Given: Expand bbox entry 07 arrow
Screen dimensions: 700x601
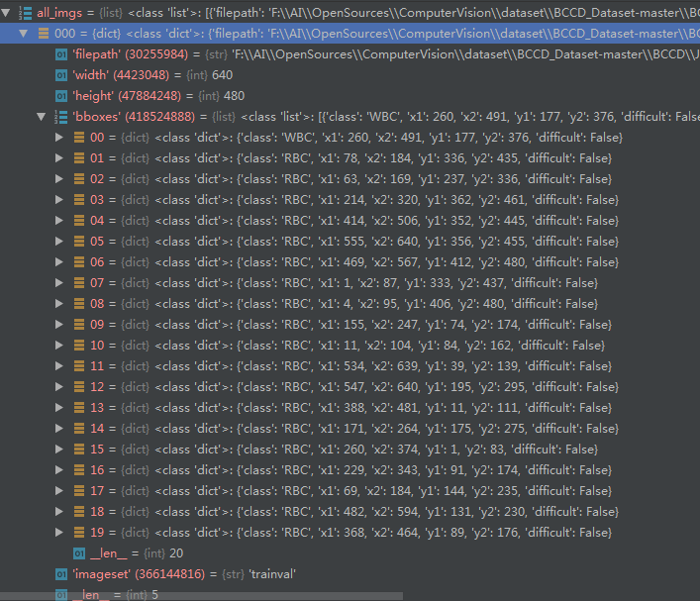Looking at the screenshot, I should 59,282.
